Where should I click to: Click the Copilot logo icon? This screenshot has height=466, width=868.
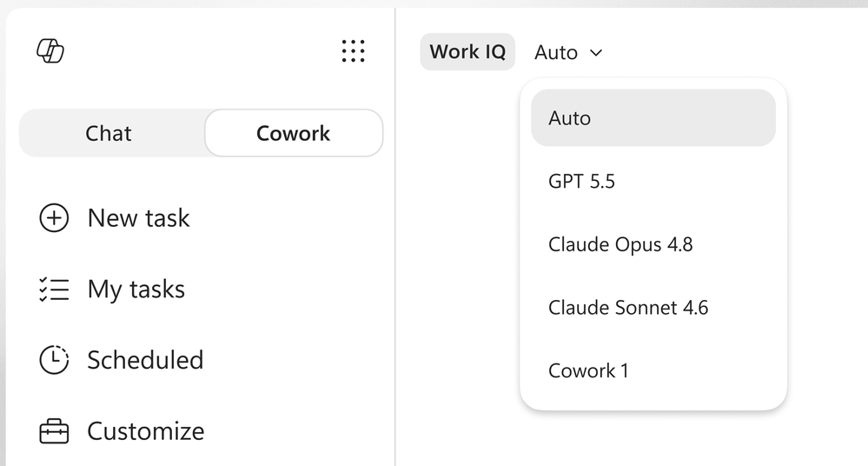50,51
